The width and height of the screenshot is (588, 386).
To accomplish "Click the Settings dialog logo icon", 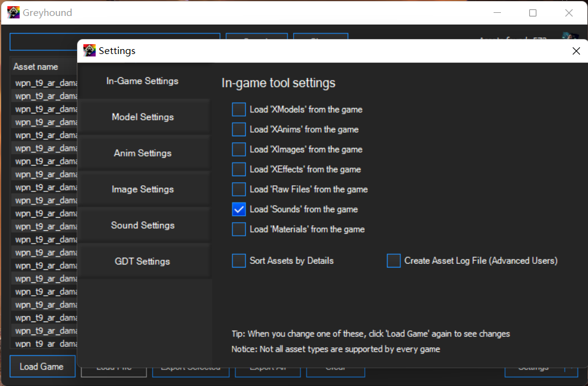I will click(x=90, y=50).
